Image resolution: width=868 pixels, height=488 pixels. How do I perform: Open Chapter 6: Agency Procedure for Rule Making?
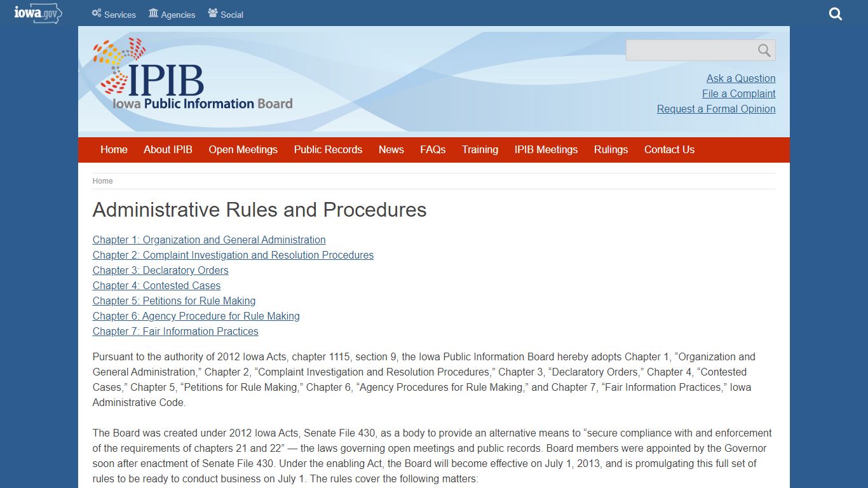pos(196,316)
